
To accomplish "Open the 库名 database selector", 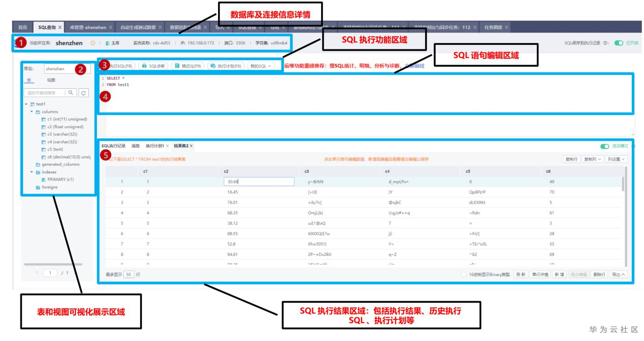I will coord(67,69).
